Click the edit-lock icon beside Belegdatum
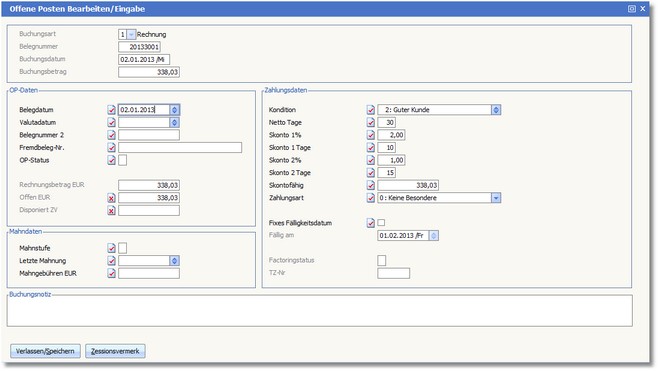This screenshot has height=371, width=658. [x=111, y=110]
